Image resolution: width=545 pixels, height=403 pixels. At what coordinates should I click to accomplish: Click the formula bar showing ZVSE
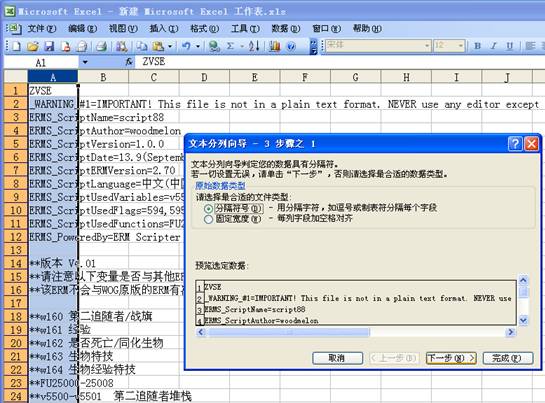pyautogui.click(x=341, y=62)
